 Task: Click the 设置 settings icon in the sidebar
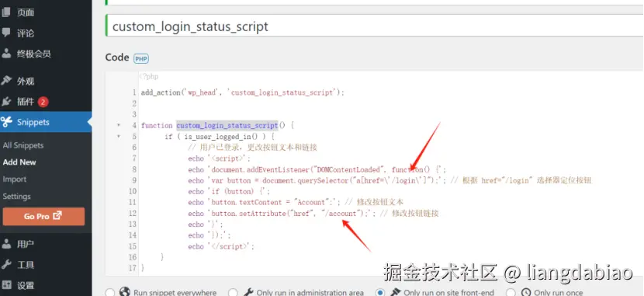tap(5, 285)
